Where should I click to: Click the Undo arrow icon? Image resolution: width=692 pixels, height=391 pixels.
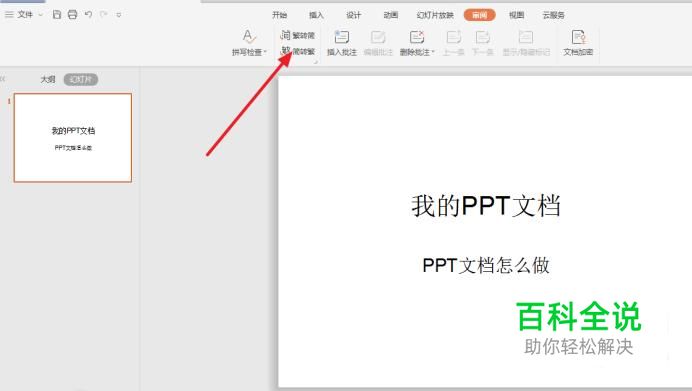click(88, 15)
